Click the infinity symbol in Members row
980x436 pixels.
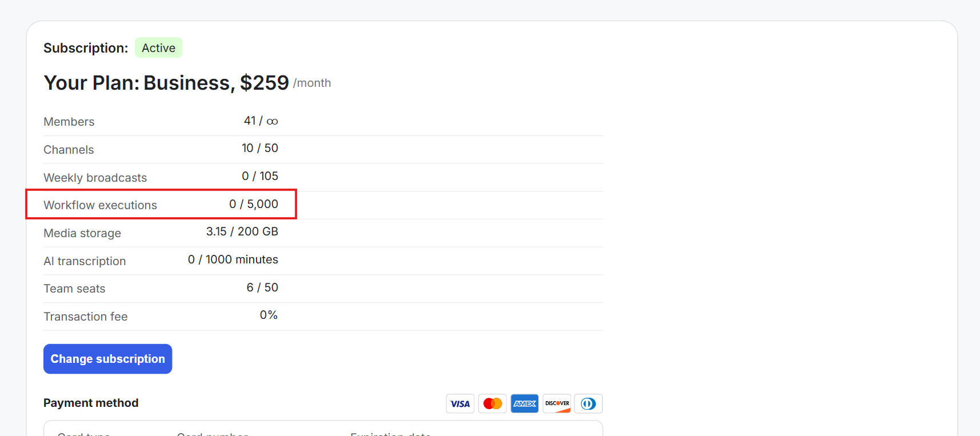[x=273, y=121]
